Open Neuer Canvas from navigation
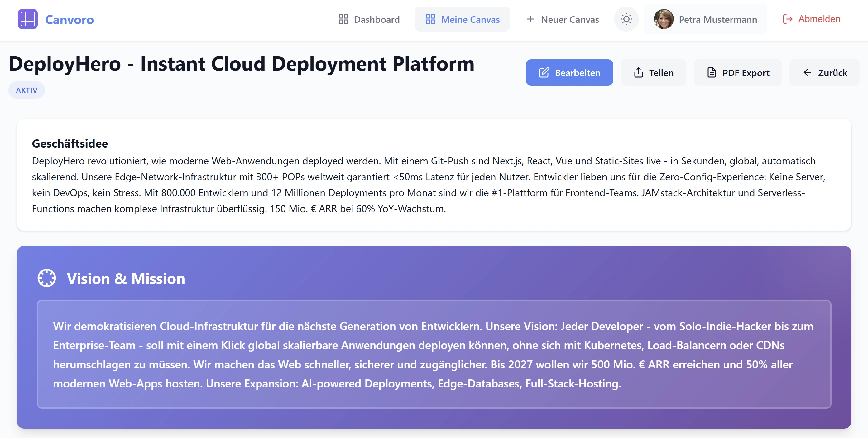 tap(563, 19)
